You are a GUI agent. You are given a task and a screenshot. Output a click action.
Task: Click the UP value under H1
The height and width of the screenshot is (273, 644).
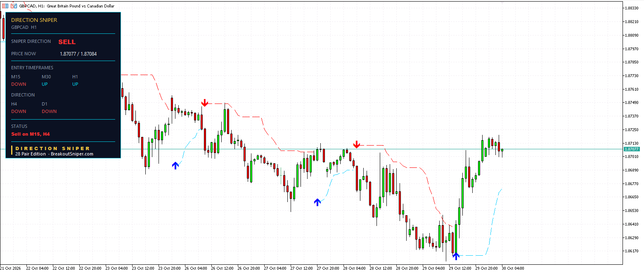(75, 84)
